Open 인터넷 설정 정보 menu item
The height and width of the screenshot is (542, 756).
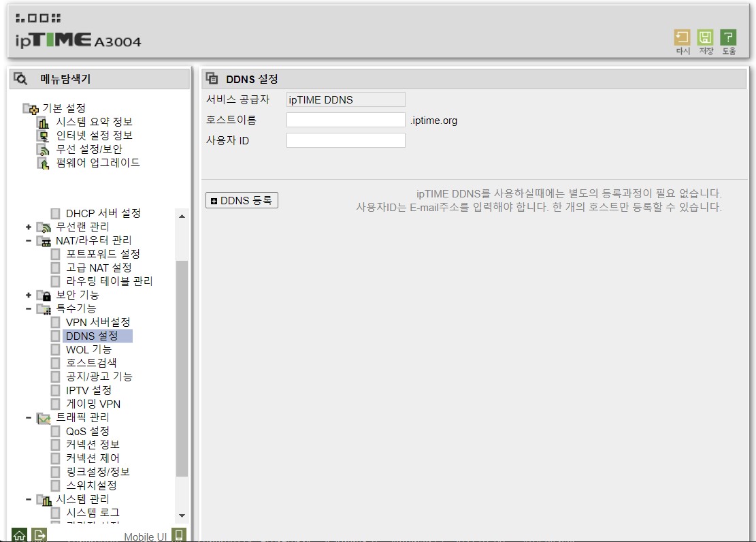94,135
